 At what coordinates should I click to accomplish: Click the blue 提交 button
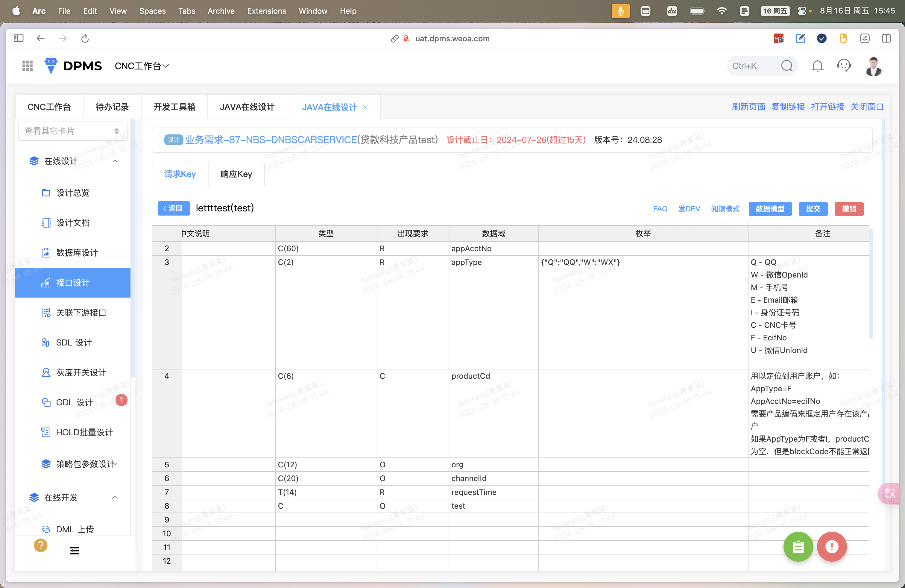click(x=813, y=209)
